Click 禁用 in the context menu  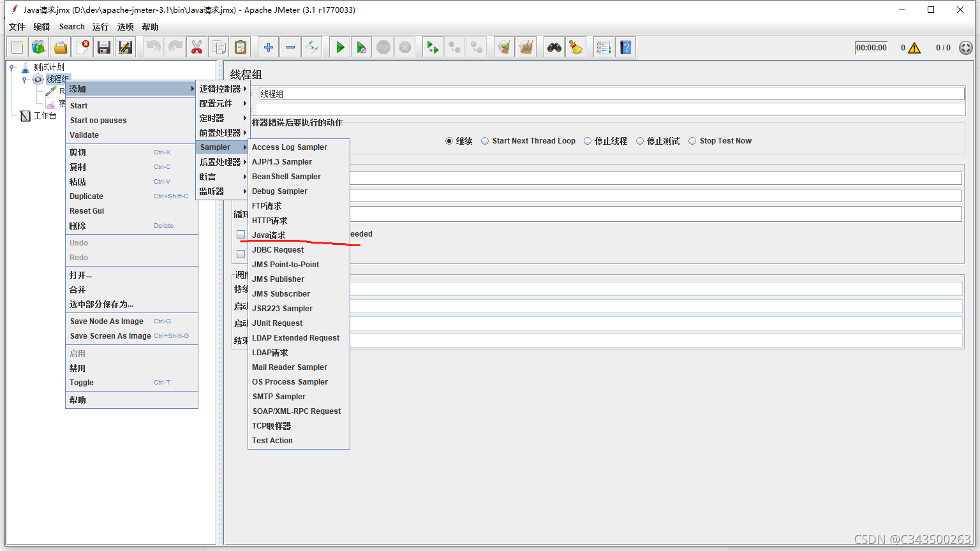click(131, 368)
